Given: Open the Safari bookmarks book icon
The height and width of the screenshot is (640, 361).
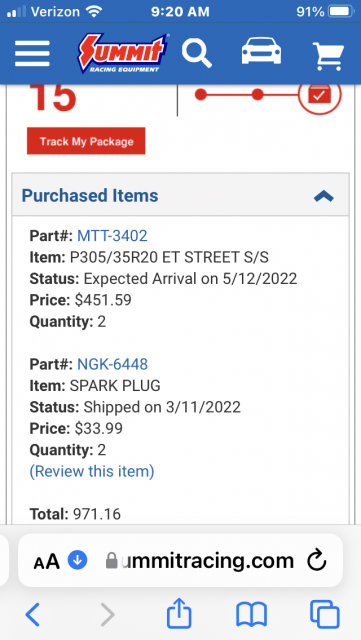Looking at the screenshot, I should 252,615.
